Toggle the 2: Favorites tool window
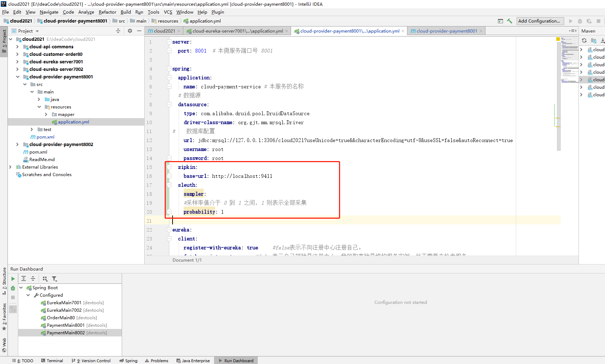 (x=4, y=316)
